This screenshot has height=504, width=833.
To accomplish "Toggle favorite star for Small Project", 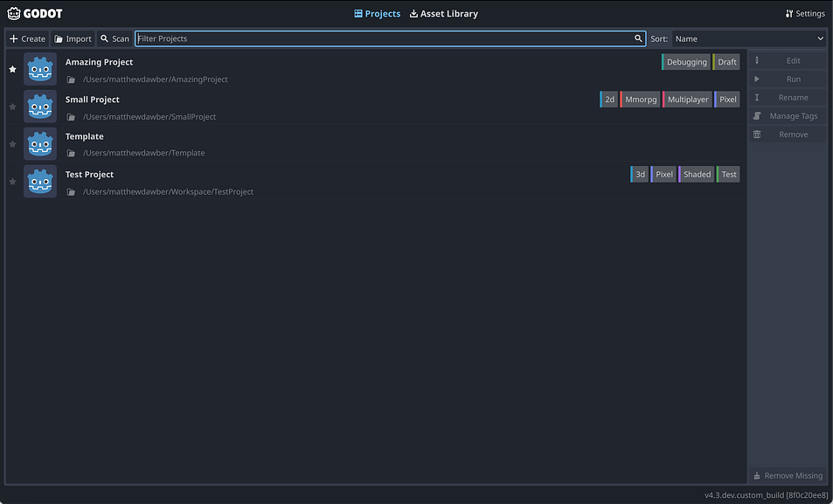I will pos(13,107).
